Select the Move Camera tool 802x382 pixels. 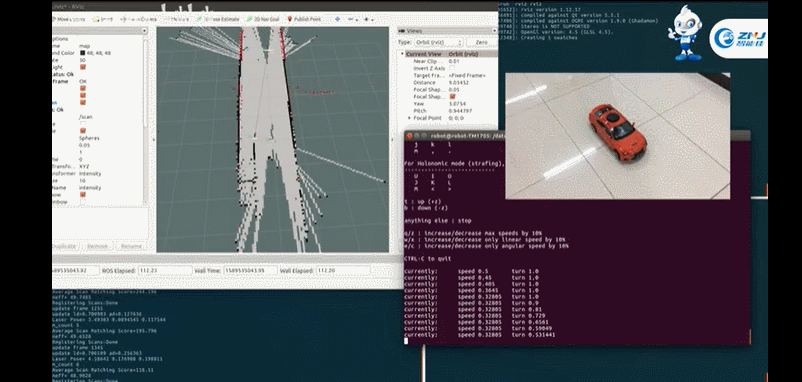68,19
